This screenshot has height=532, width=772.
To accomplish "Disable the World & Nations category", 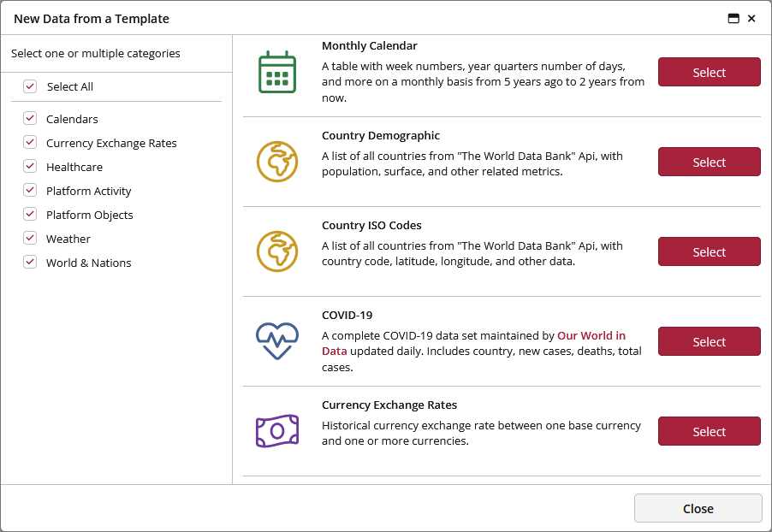I will point(30,263).
